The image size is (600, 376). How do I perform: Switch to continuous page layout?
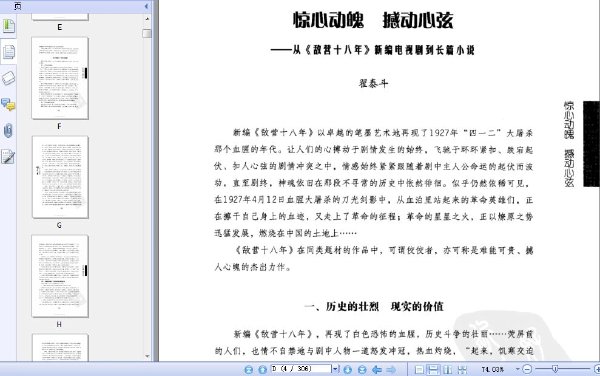pos(433,369)
